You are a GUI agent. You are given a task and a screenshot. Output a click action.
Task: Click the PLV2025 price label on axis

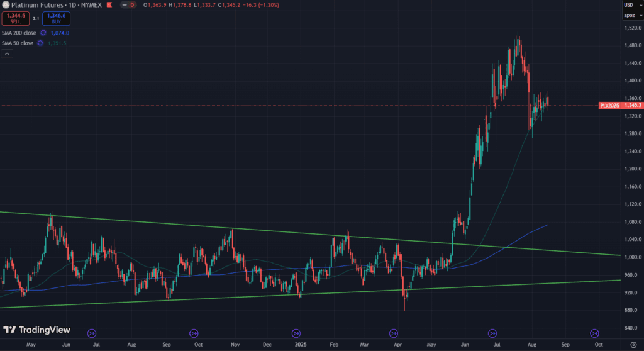pos(609,106)
